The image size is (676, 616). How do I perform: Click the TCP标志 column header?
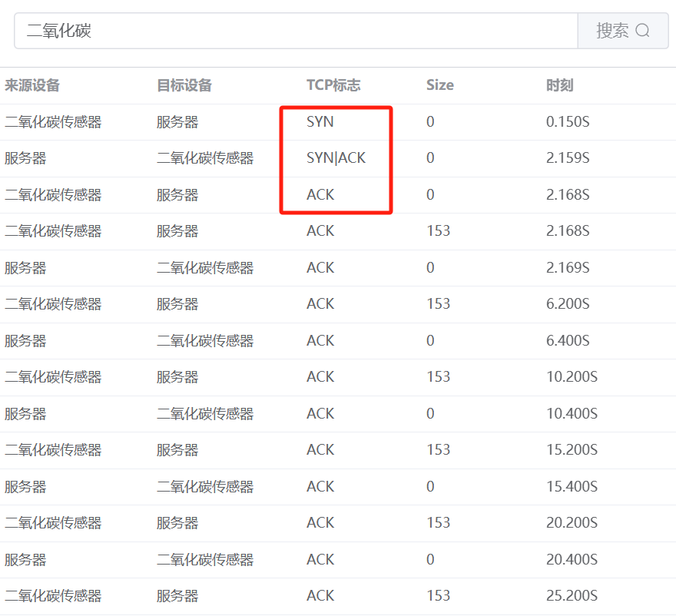pos(333,85)
